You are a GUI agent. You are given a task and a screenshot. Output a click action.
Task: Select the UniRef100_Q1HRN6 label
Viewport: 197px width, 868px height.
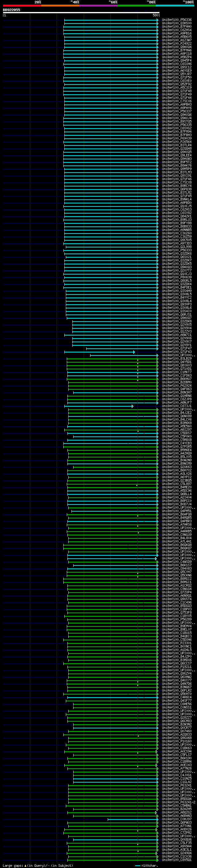(x=177, y=396)
